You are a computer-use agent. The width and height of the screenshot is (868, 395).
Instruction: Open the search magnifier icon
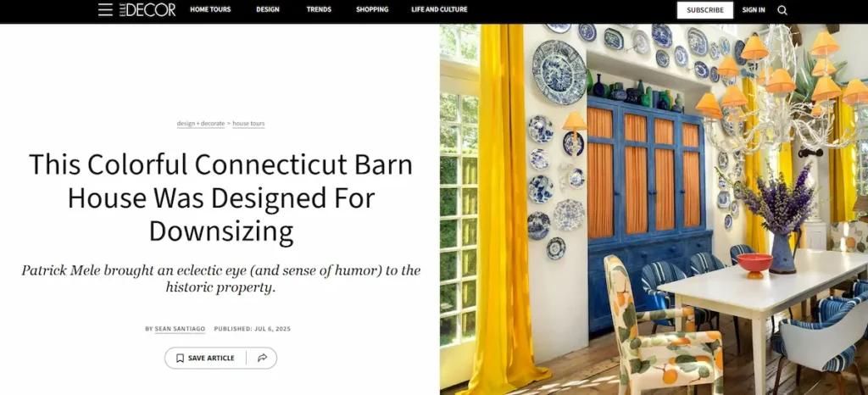coord(782,10)
